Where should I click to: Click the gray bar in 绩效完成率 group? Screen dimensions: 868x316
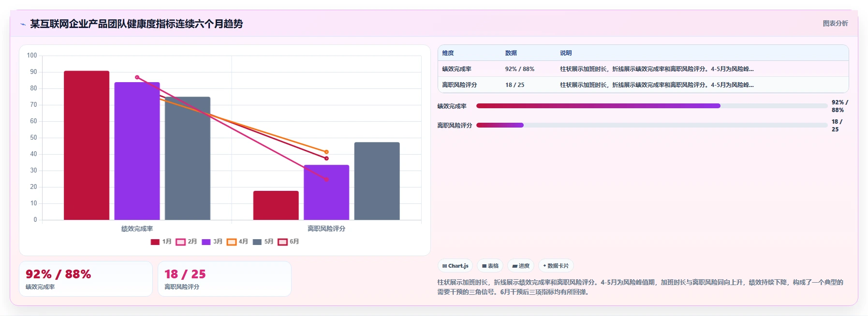point(188,158)
